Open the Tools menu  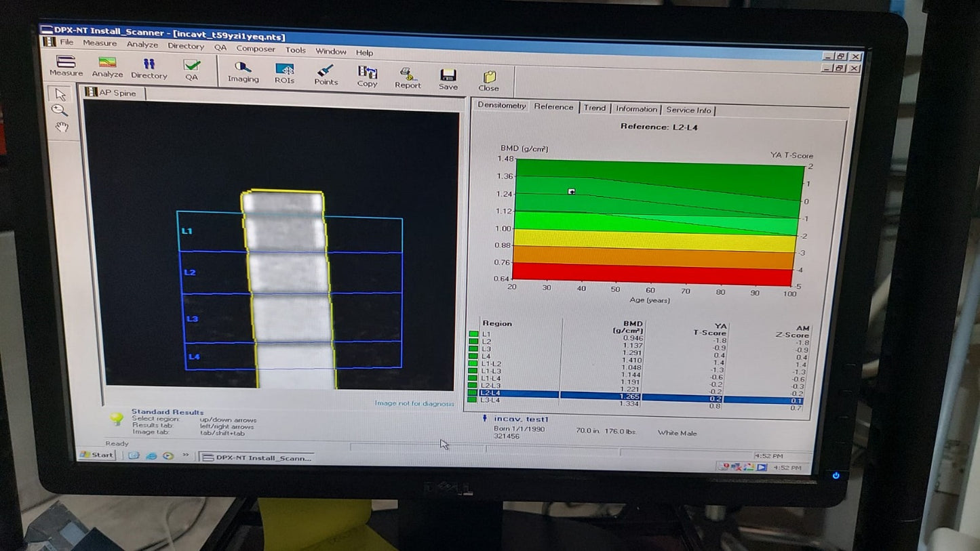pyautogui.click(x=295, y=50)
